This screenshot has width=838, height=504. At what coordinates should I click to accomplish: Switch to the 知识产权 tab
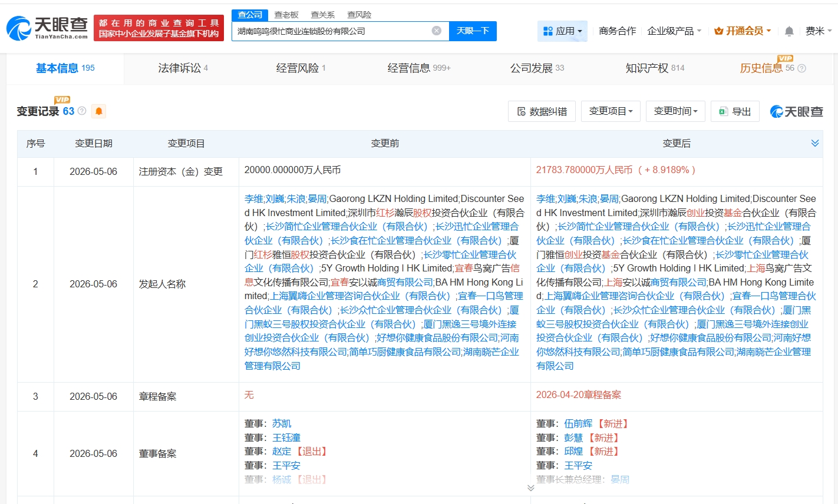[x=655, y=68]
